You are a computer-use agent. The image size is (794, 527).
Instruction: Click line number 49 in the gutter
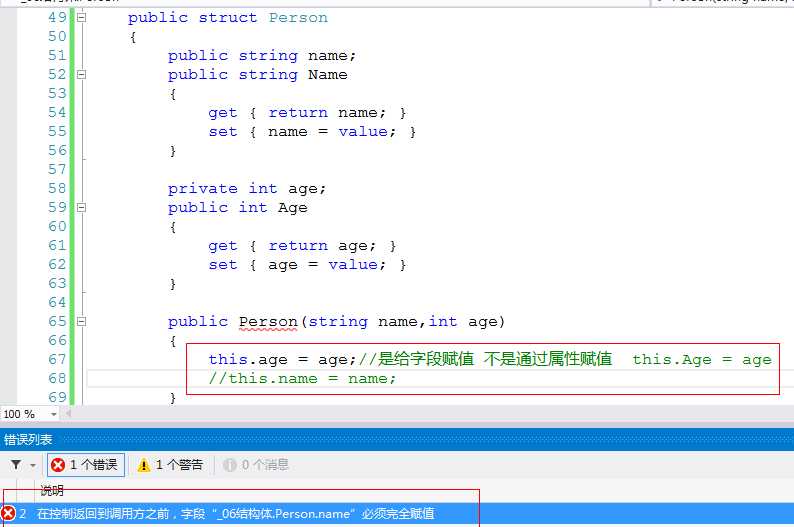pyautogui.click(x=57, y=18)
